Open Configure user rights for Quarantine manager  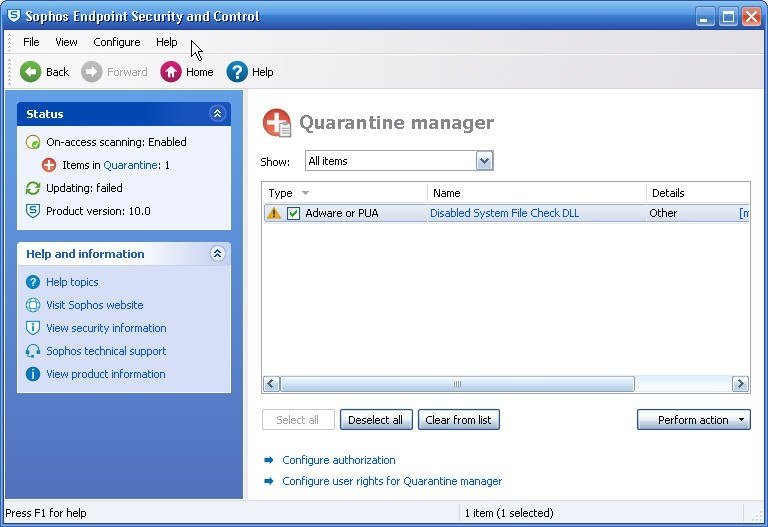click(392, 481)
